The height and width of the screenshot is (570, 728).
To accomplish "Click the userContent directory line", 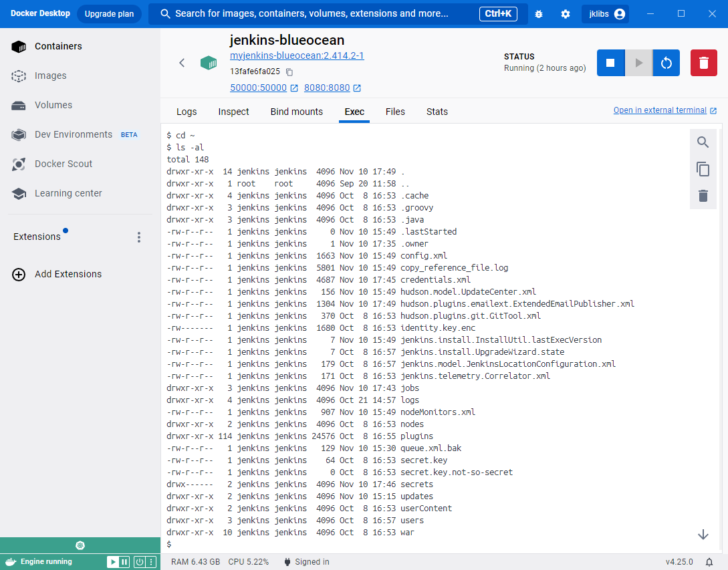I will pos(310,509).
